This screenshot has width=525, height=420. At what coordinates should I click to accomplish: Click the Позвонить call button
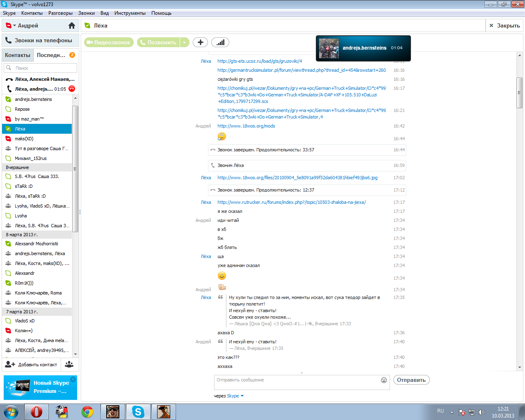tap(158, 42)
